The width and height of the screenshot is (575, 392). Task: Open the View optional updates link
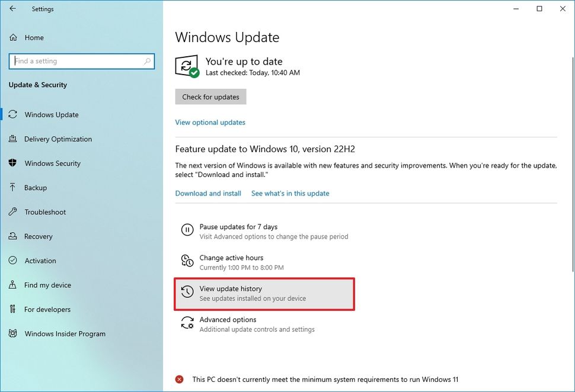point(210,122)
